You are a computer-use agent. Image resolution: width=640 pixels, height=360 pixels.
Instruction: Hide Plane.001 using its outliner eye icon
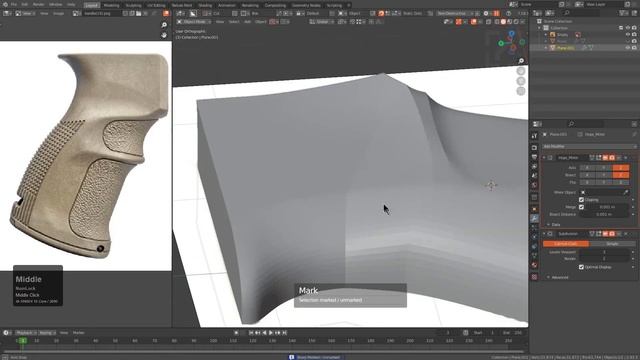(x=628, y=48)
